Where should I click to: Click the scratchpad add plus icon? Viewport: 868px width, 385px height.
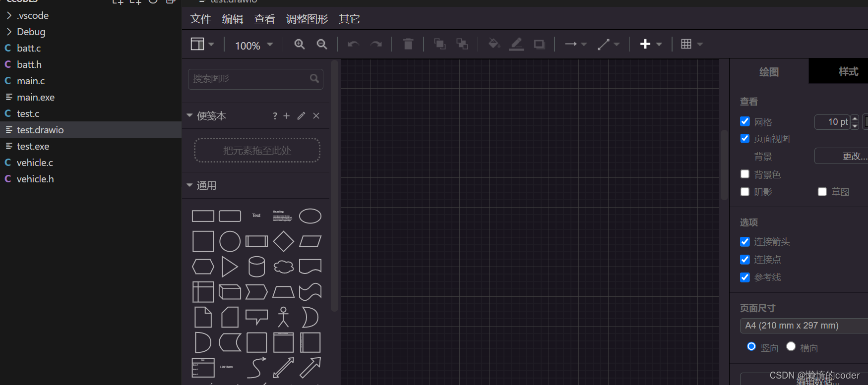[287, 115]
